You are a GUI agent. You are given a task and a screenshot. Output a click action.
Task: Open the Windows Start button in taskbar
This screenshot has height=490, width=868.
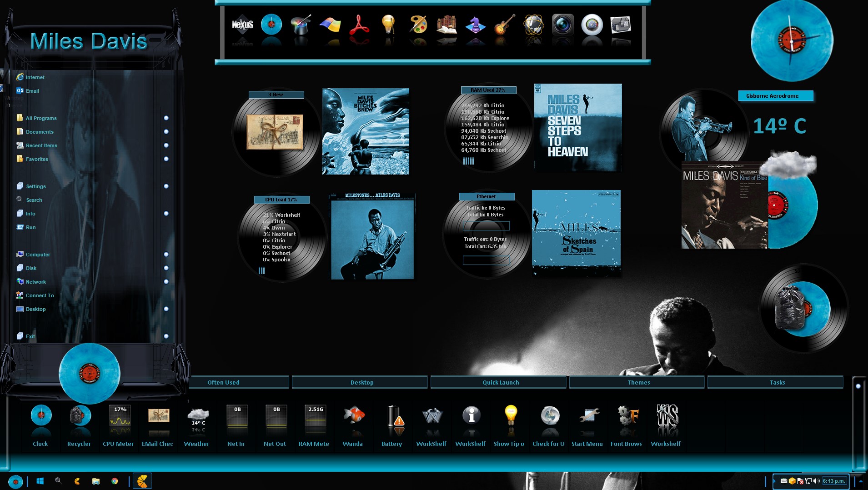[40, 481]
